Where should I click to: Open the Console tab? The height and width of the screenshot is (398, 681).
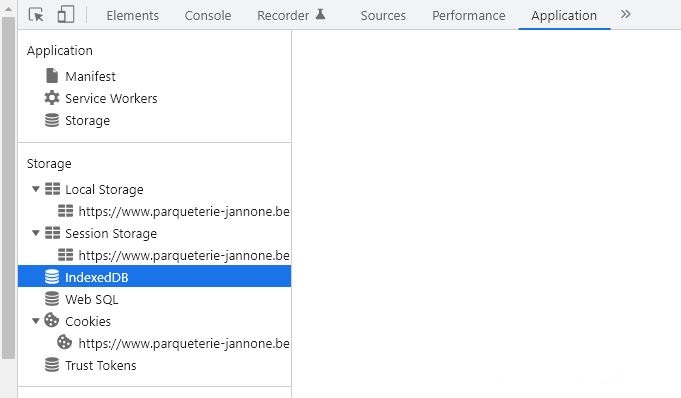coord(208,15)
